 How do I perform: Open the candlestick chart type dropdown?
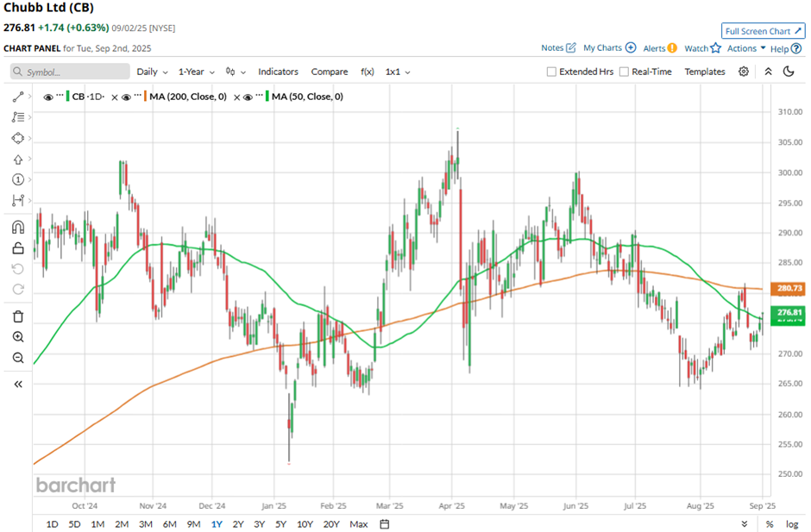tap(236, 72)
